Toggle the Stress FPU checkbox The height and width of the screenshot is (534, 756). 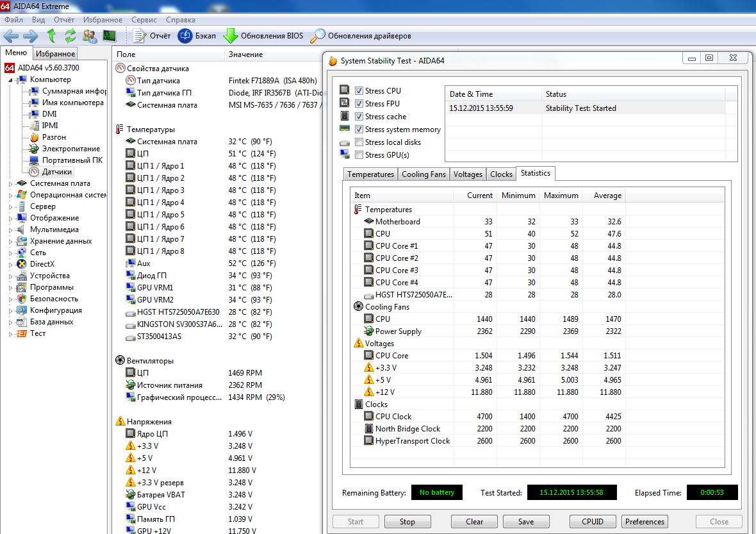click(x=359, y=104)
